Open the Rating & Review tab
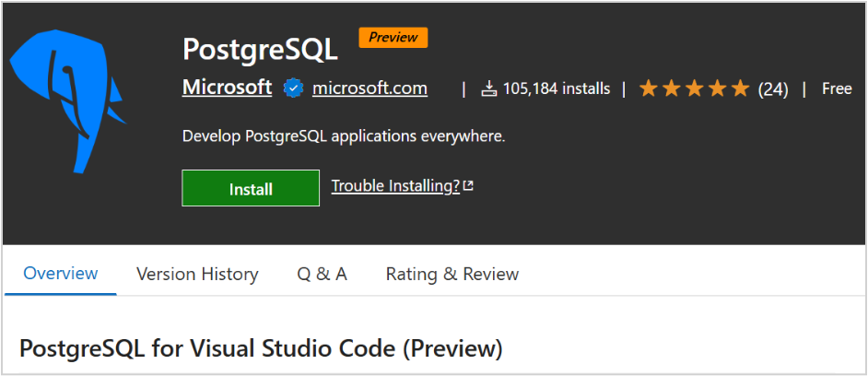This screenshot has height=376, width=868. click(452, 274)
